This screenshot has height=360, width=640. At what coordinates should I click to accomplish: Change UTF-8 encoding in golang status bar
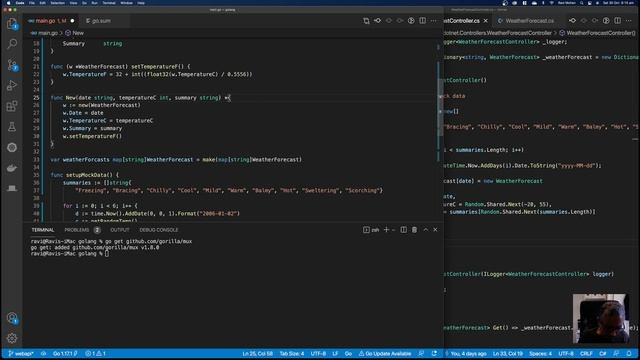pyautogui.click(x=318, y=354)
